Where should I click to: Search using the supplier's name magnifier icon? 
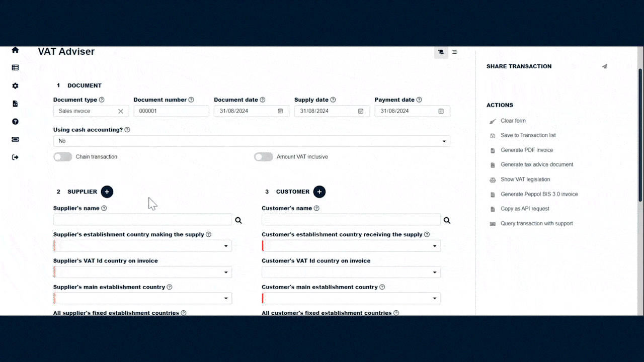(238, 220)
